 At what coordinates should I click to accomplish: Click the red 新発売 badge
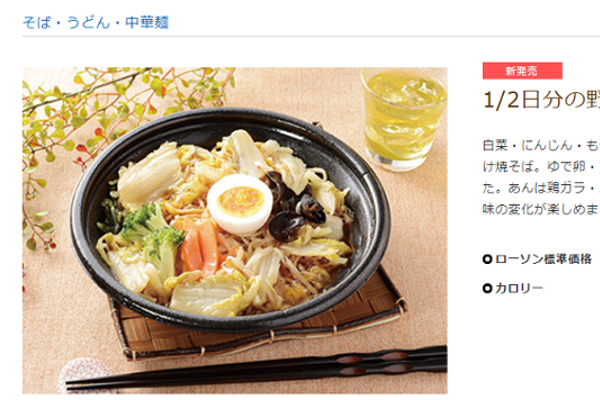click(522, 71)
